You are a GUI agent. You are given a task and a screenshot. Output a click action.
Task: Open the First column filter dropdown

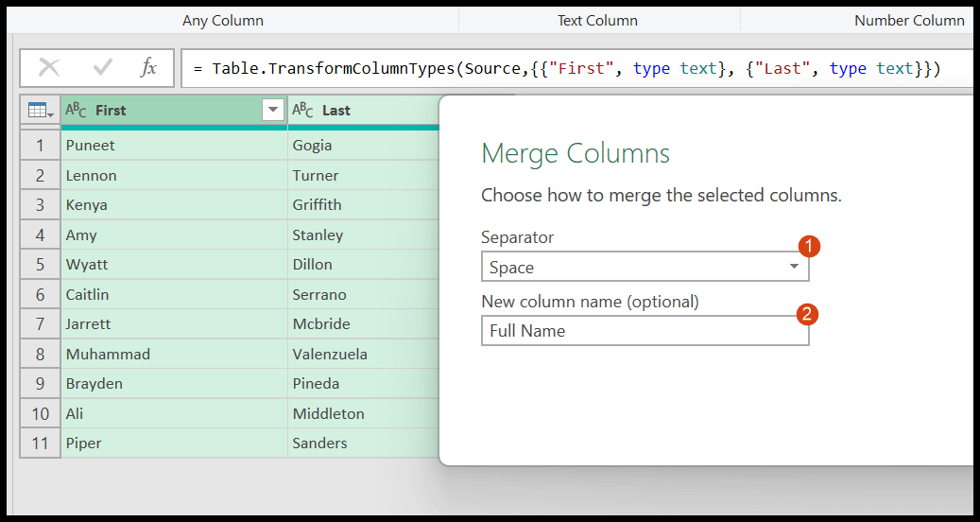pyautogui.click(x=272, y=111)
